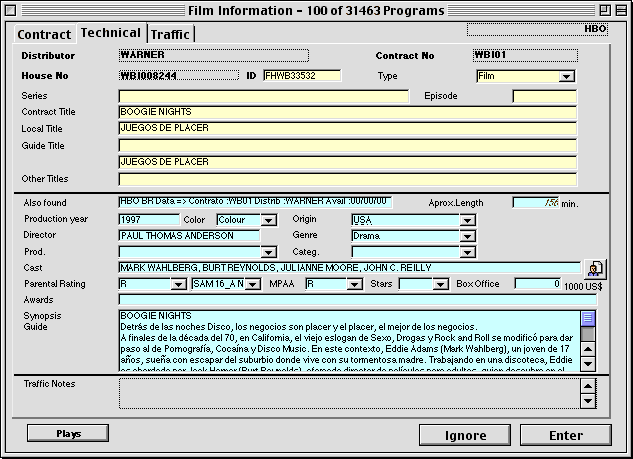Click the Cast field with MARK WAHLBERG
The height and width of the screenshot is (459, 633).
350,268
